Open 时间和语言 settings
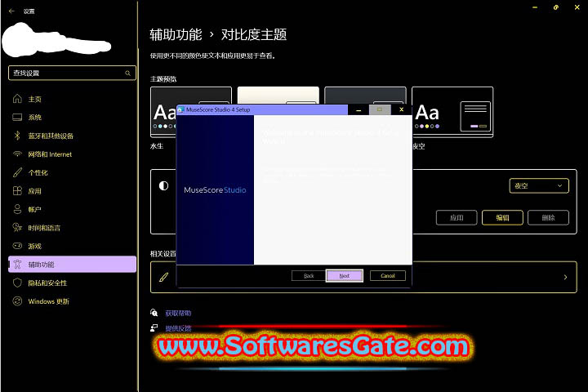This screenshot has height=392, width=588. click(x=72, y=227)
